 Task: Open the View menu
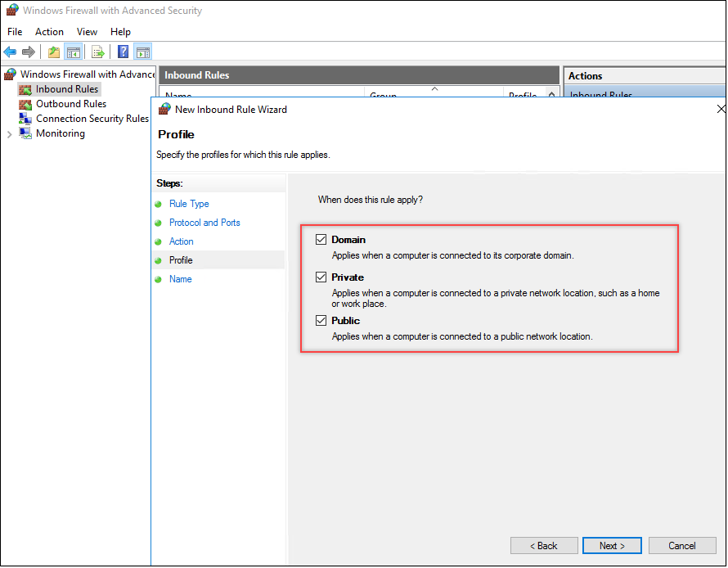(x=87, y=32)
